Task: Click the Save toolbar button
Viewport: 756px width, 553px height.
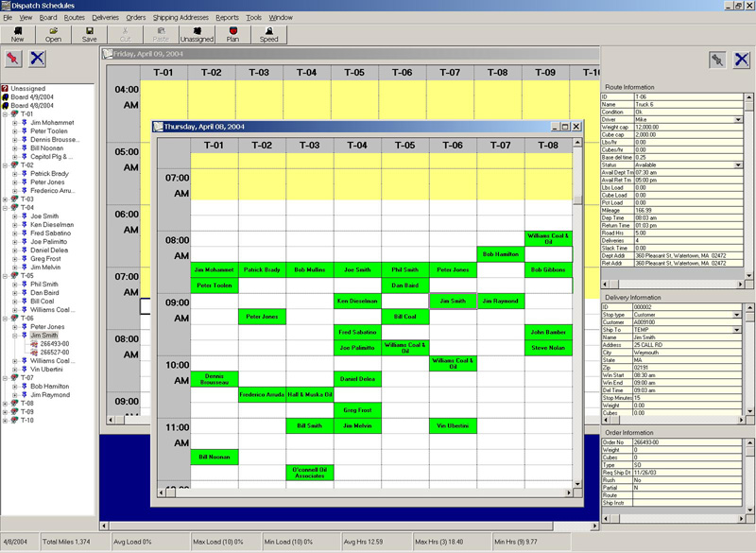Action: pos(89,35)
